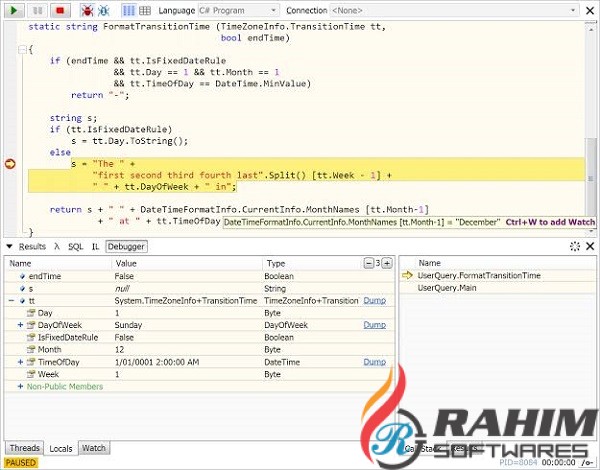This screenshot has width=600, height=470.
Task: Close the results panel with the X icon
Action: point(591,246)
